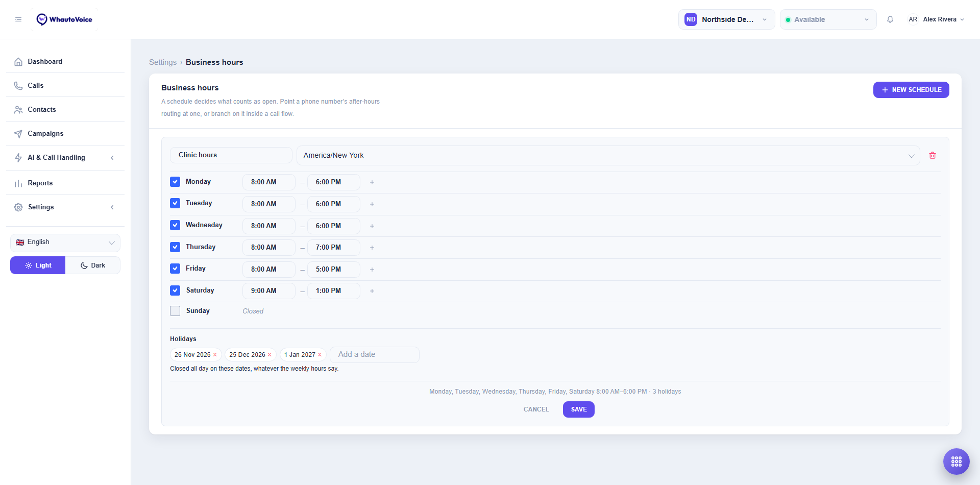Remove the 25 Dec 2026 holiday
The image size is (980, 485).
[x=269, y=355]
